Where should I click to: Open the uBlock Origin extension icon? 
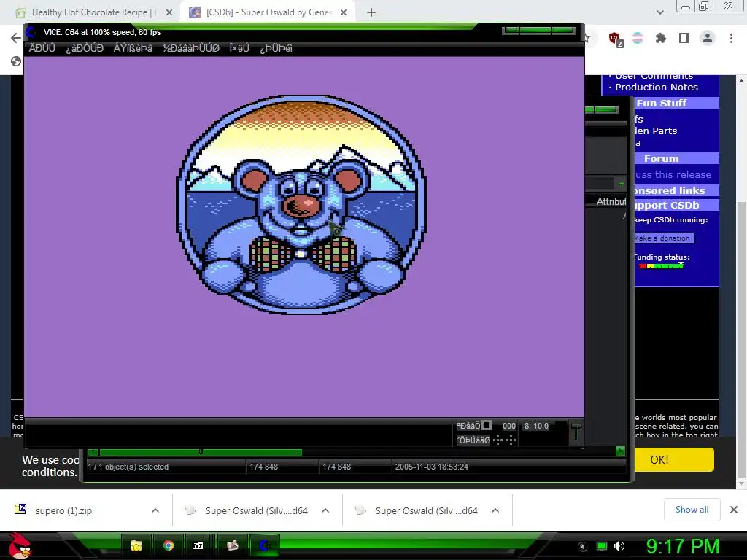615,39
